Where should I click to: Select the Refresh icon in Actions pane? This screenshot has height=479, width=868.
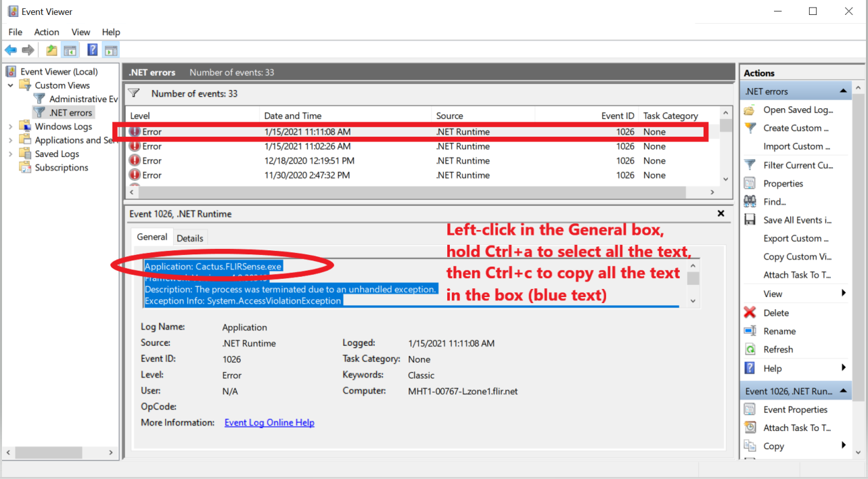point(750,349)
